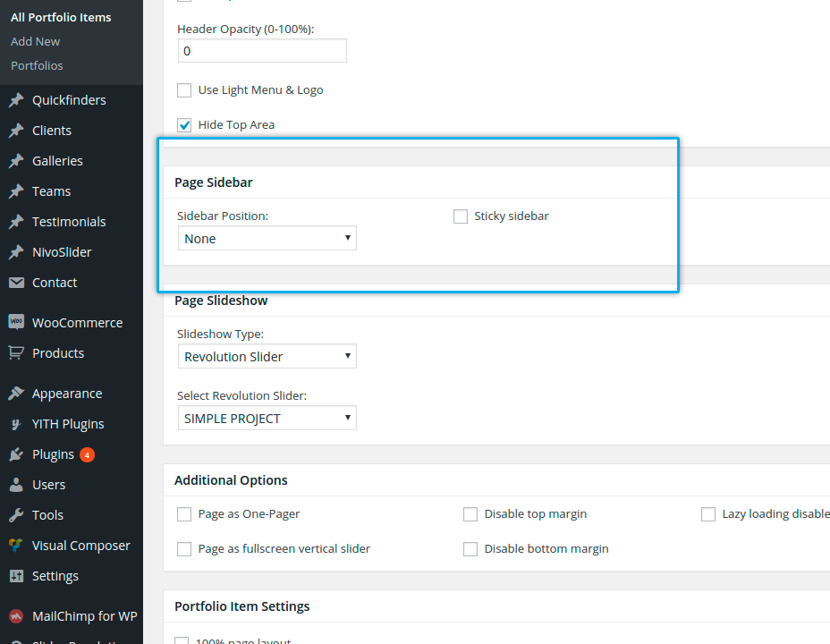Expand the Select Revolution Slider dropdown
The width and height of the screenshot is (830, 644).
[x=267, y=419]
